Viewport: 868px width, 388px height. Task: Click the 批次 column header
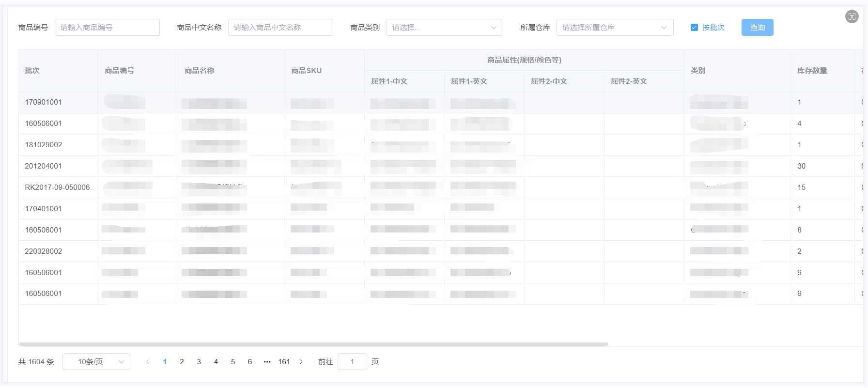point(58,71)
